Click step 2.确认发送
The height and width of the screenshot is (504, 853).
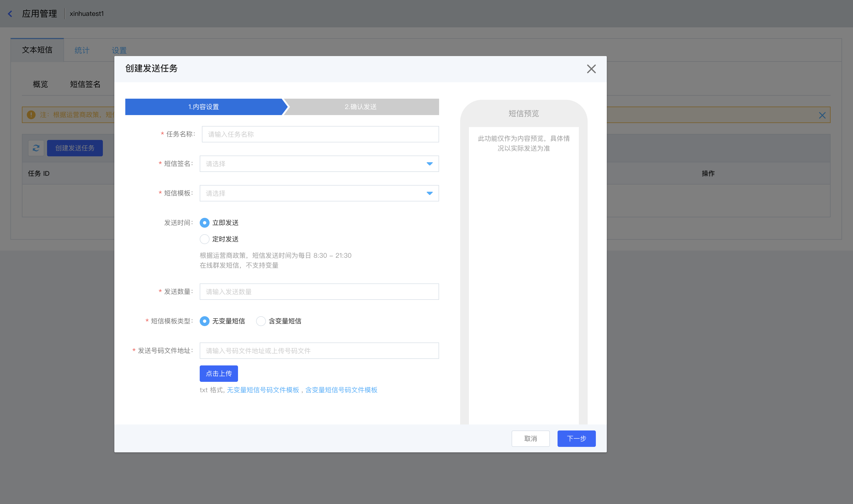click(x=361, y=107)
